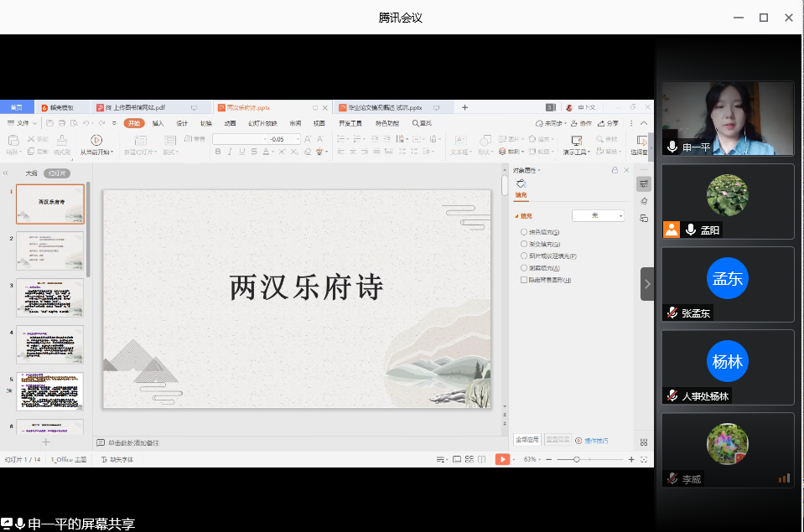This screenshot has width=804, height=532.
Task: Open the 设计 ribbon tab
Action: coord(182,123)
